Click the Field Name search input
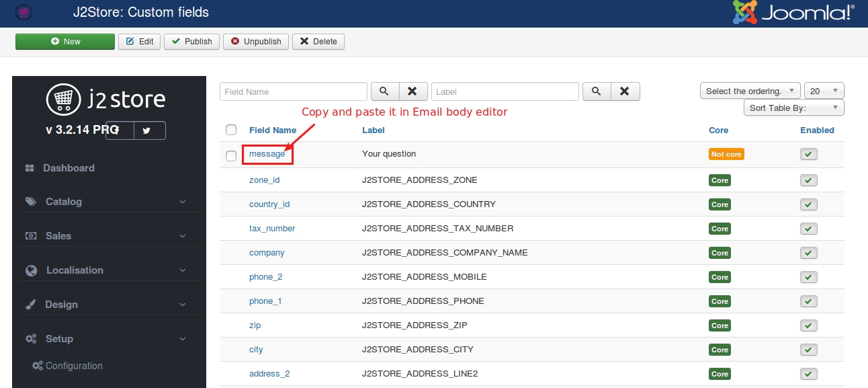The width and height of the screenshot is (868, 388). 294,91
